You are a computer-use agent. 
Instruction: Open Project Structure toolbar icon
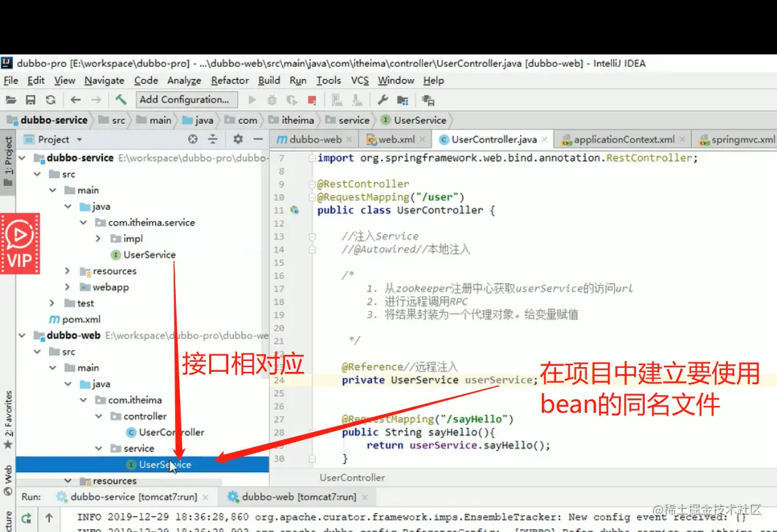pyautogui.click(x=403, y=101)
